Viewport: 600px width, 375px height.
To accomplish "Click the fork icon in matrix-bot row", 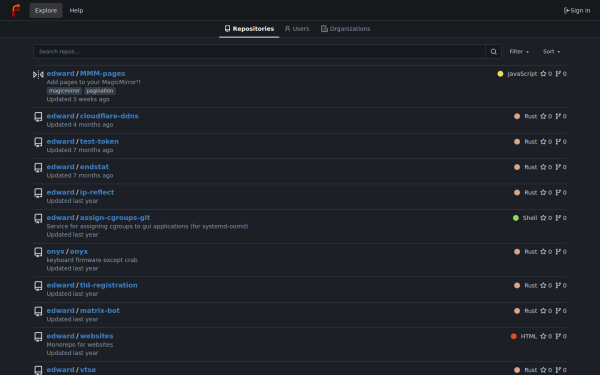I will [x=558, y=311].
